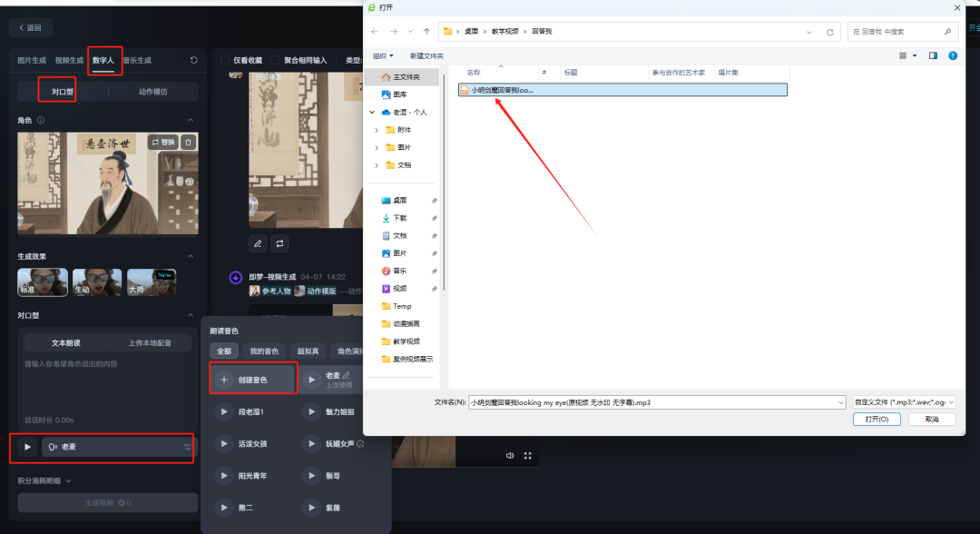Click the regenerate loop icon below preview image
Viewport: 980px width, 534px height.
tap(280, 243)
